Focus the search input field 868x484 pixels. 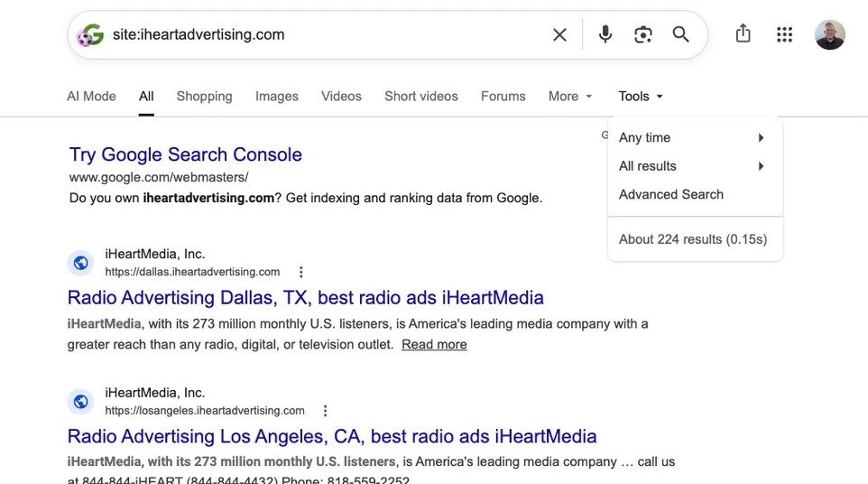[327, 34]
